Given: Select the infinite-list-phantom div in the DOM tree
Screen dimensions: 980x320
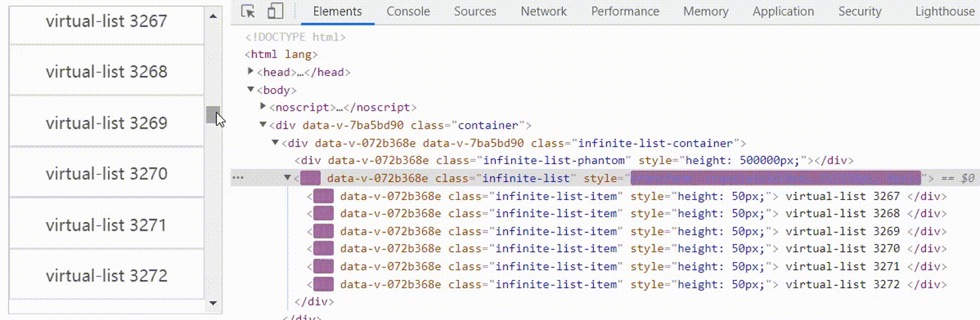Looking at the screenshot, I should (x=574, y=161).
